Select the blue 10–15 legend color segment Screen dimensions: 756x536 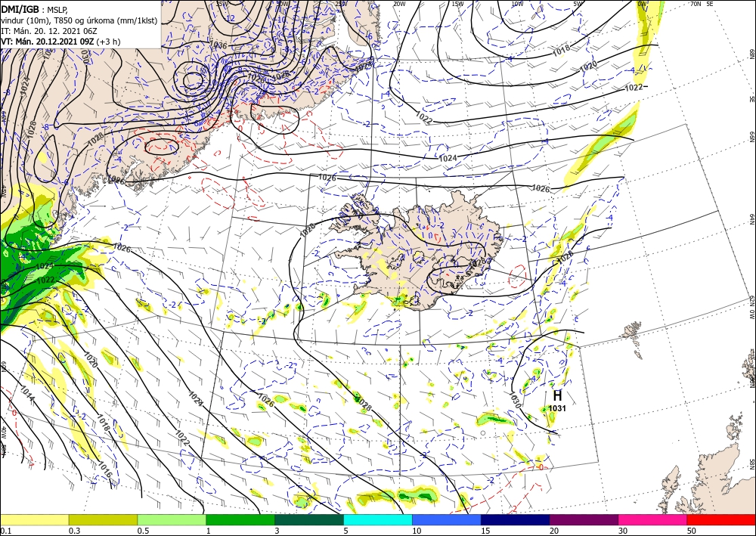(447, 519)
